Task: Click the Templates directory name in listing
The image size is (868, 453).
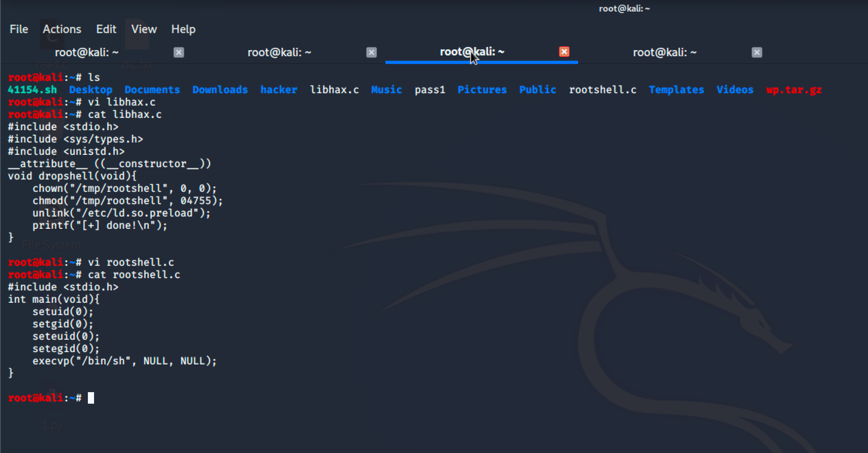Action: click(x=676, y=90)
